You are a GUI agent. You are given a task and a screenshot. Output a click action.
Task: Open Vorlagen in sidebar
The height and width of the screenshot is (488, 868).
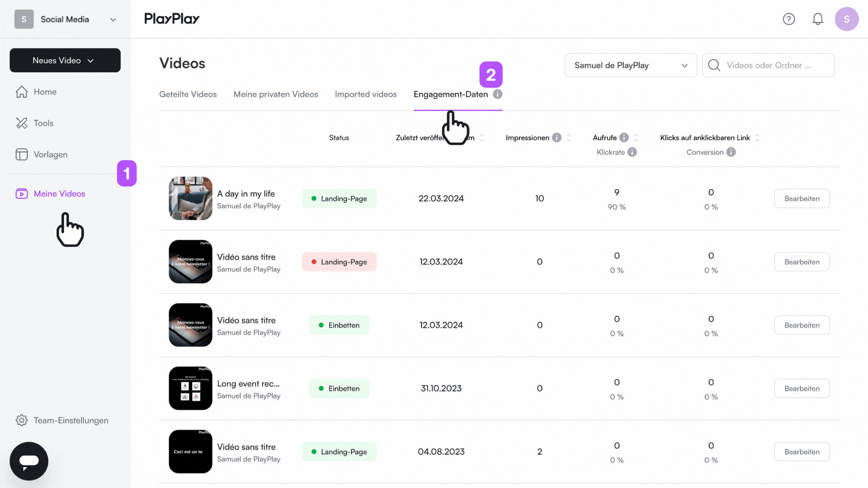pos(51,155)
